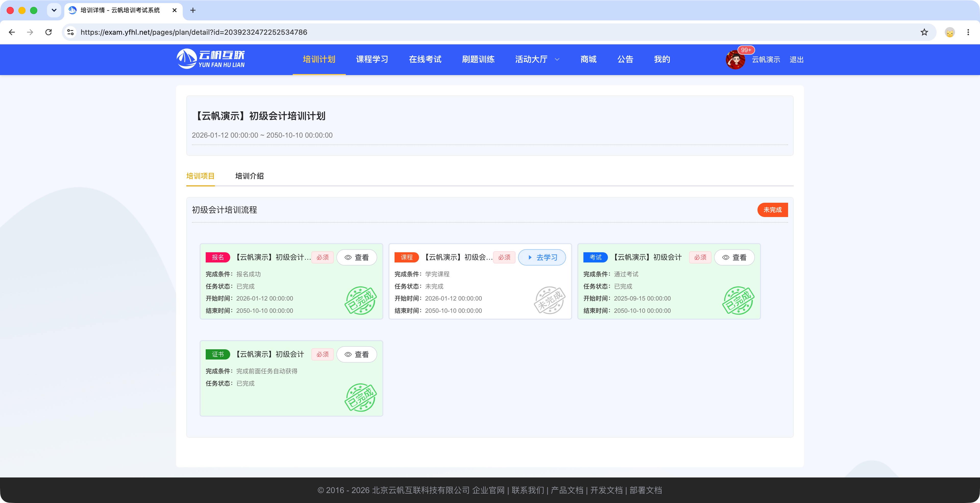Click 退出 to log out

(x=796, y=60)
